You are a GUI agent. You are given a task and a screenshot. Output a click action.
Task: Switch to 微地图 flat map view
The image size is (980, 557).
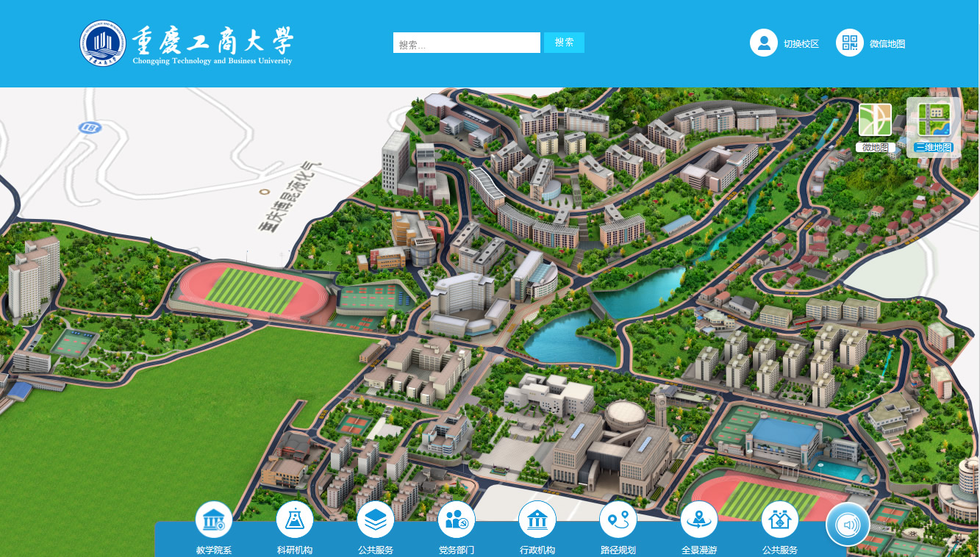pos(875,121)
